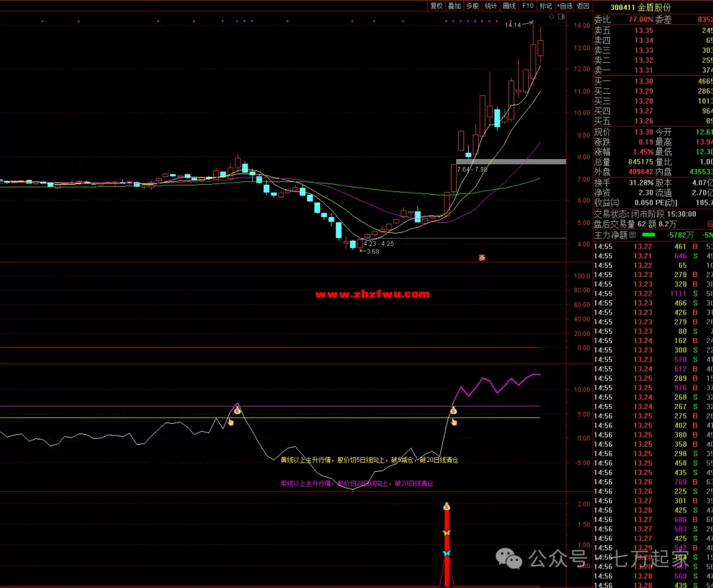This screenshot has height=588, width=713.
Task: Click the 委比 77.08% value
Action: [x=640, y=20]
